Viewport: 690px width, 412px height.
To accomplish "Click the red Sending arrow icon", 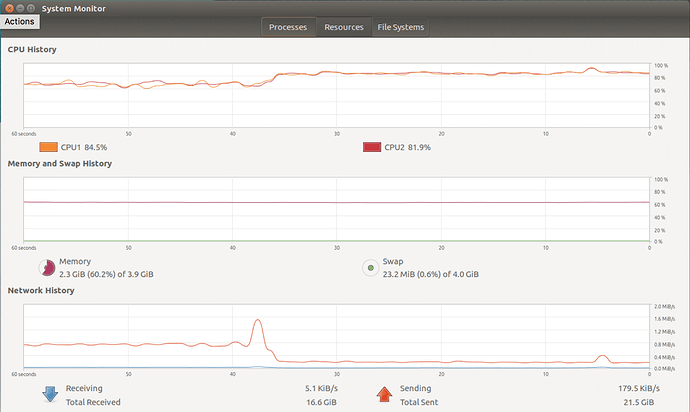I will [x=384, y=394].
